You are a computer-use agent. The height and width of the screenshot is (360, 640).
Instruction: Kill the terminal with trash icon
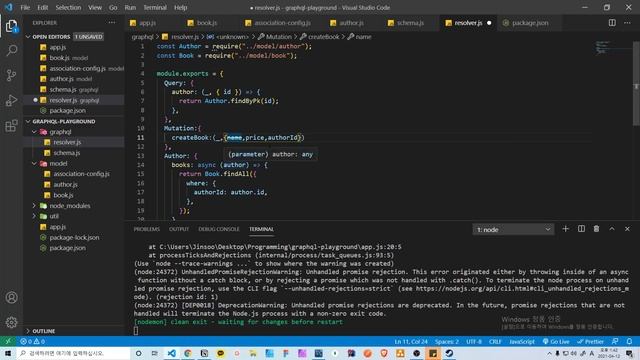pos(596,229)
